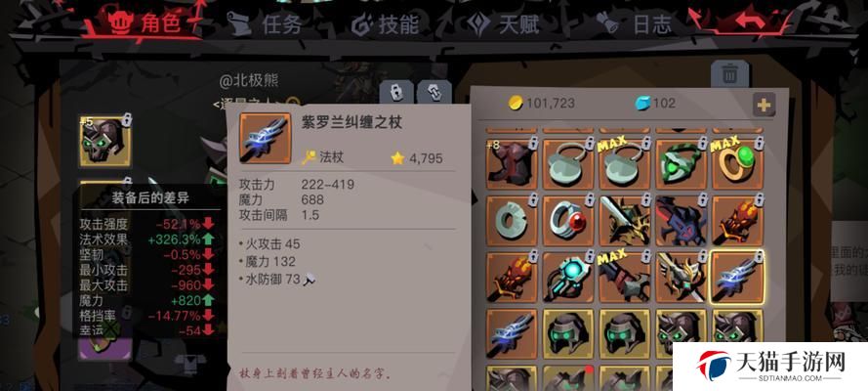Switch to the 任务 quests tab

(266, 24)
